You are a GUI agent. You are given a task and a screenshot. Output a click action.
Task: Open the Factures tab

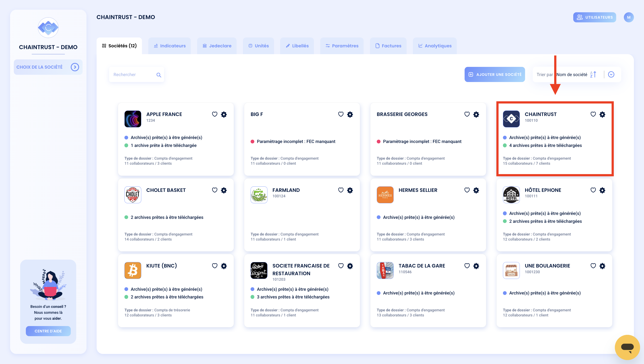pos(388,46)
